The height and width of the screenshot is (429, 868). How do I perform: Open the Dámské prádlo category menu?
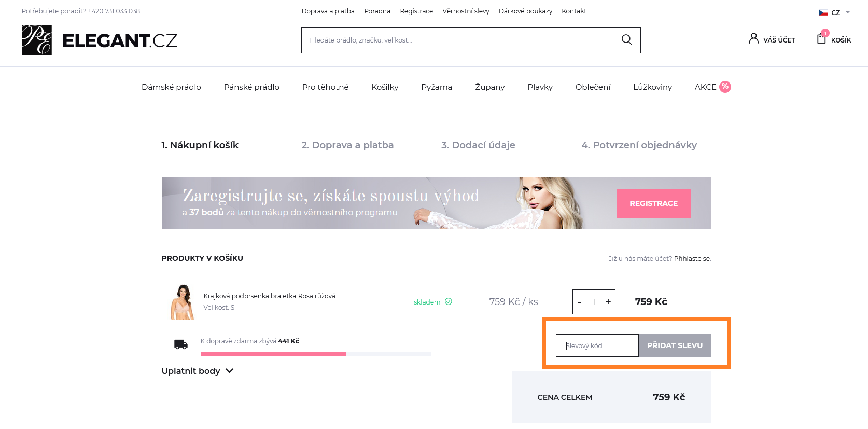(x=171, y=87)
